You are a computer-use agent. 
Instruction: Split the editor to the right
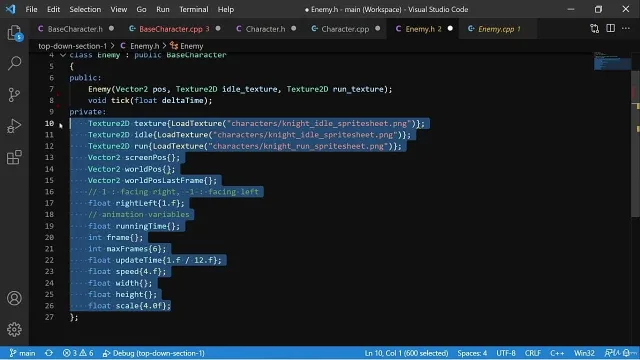coord(611,29)
